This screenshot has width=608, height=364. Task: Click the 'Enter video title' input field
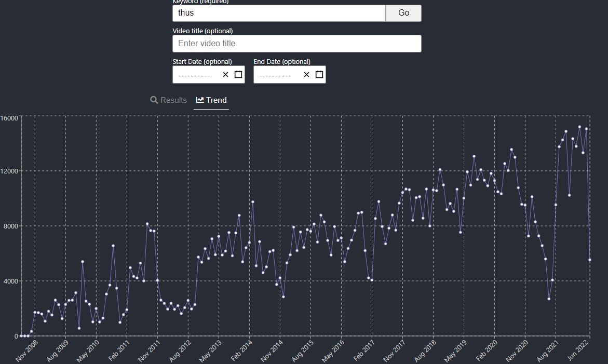(297, 44)
